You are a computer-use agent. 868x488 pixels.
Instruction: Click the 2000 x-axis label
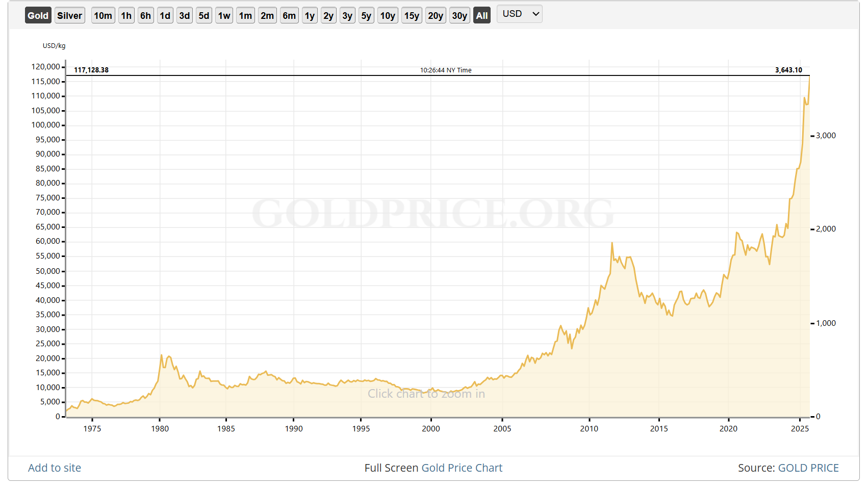(x=431, y=428)
